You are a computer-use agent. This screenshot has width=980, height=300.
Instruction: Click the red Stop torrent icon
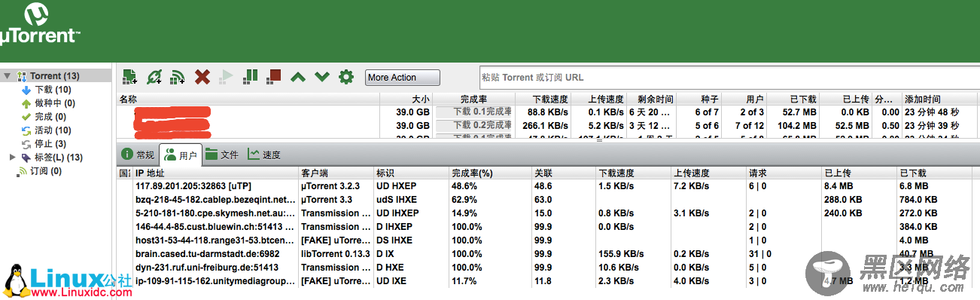(x=273, y=76)
